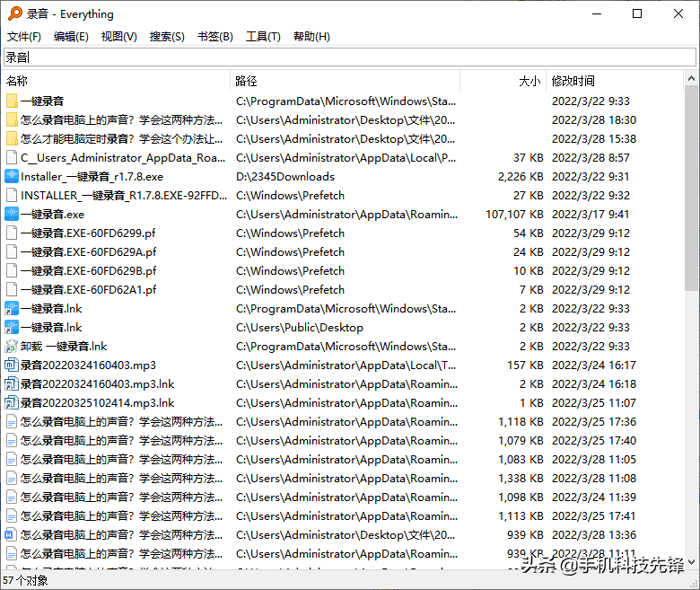
Task: Open the 文件(F) menu
Action: click(x=24, y=37)
